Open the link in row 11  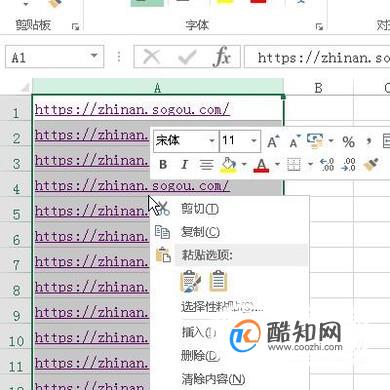(x=92, y=363)
